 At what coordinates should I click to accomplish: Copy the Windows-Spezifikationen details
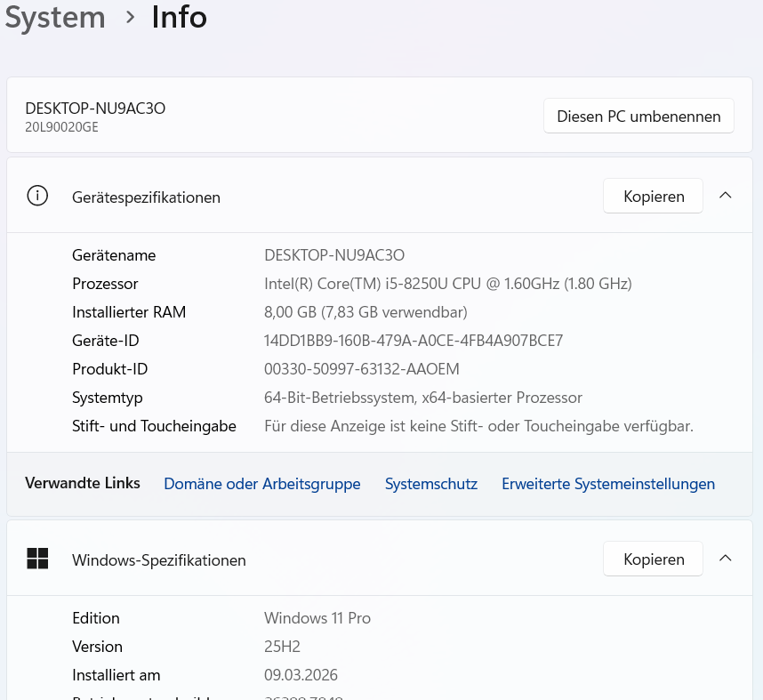[653, 559]
